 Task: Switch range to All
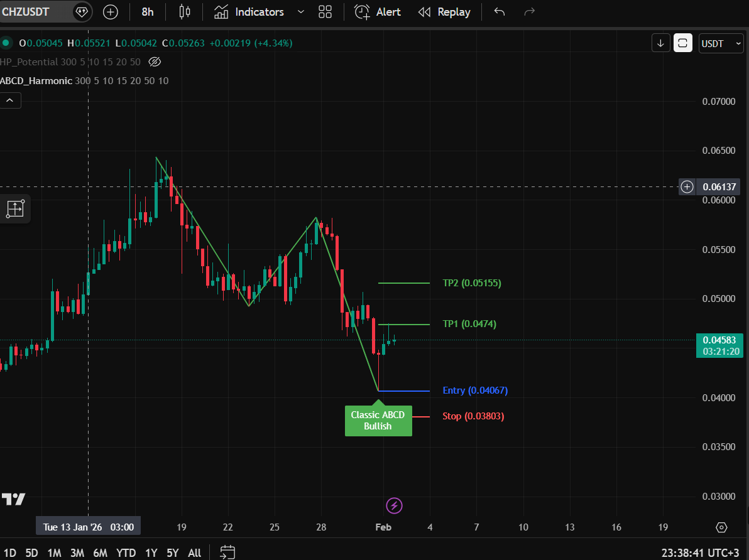tap(194, 553)
